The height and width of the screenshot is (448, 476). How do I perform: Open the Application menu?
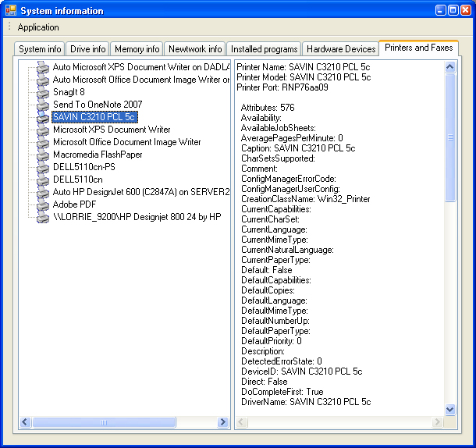(x=38, y=27)
